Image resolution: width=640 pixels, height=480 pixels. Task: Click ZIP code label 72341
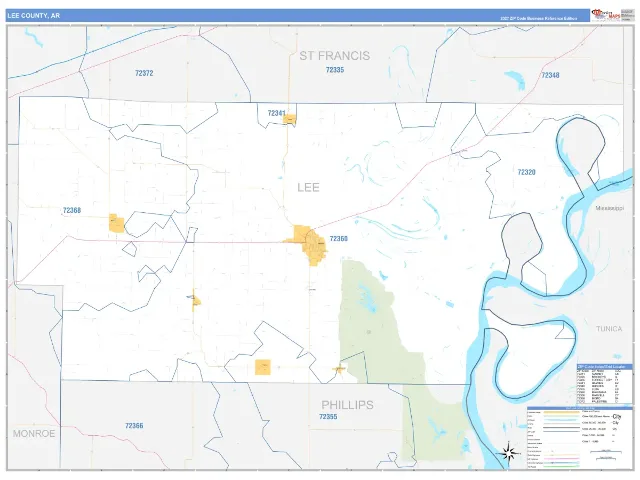coord(276,113)
